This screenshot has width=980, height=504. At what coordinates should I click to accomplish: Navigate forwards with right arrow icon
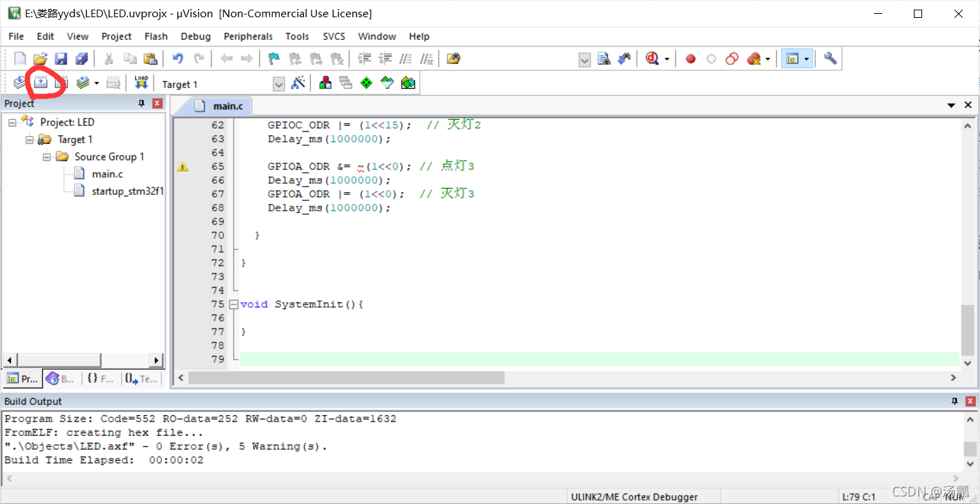[246, 59]
